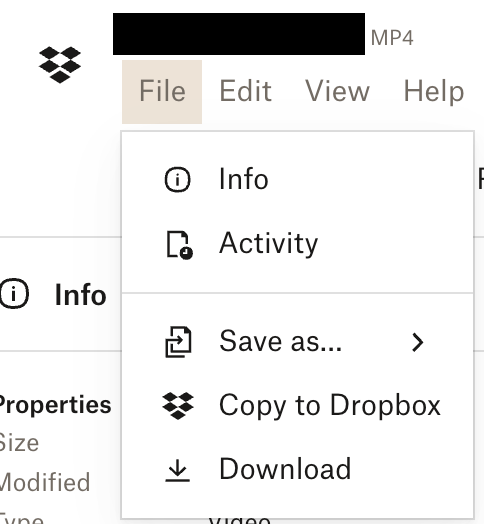The width and height of the screenshot is (484, 524).
Task: Choose Activity from the File menu
Action: [297, 244]
